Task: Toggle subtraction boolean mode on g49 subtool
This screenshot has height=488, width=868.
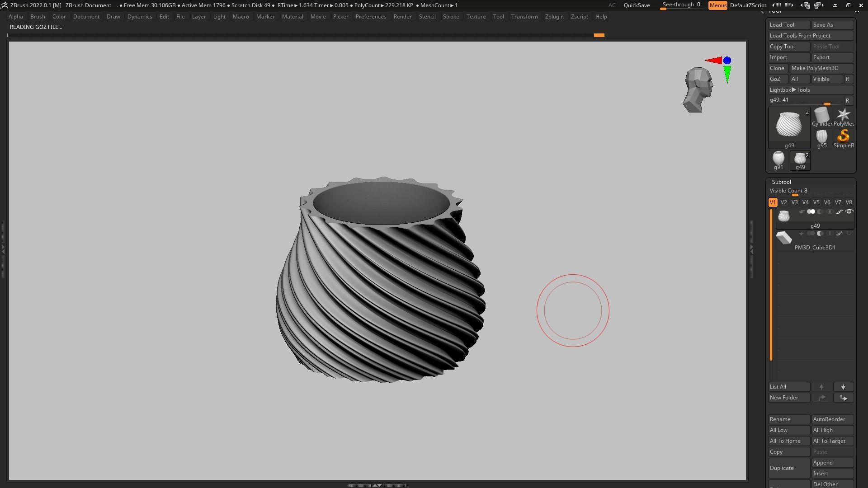Action: click(x=820, y=211)
